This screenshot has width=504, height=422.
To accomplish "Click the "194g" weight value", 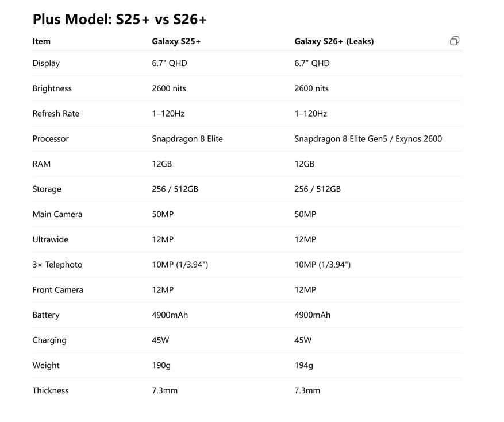I will coord(303,365).
